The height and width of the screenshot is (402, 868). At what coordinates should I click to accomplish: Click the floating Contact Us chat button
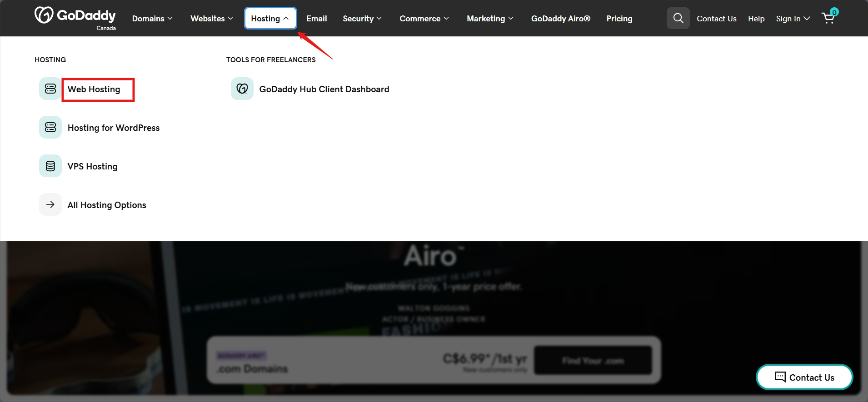click(804, 377)
